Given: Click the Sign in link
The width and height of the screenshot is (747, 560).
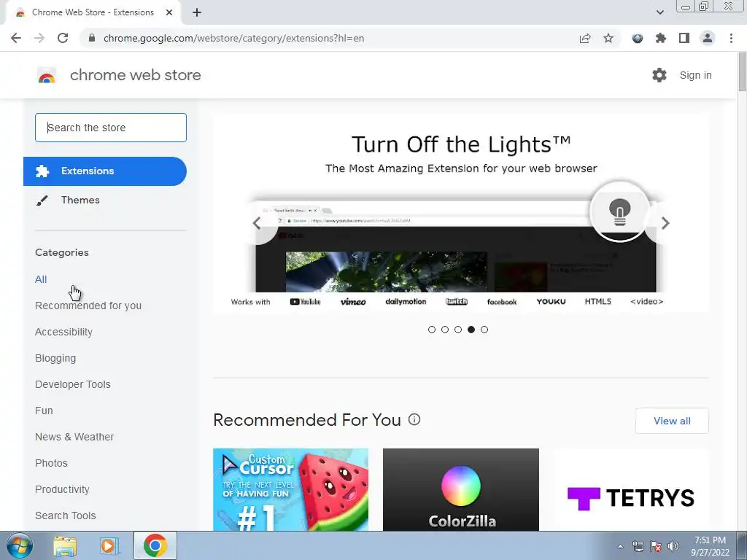Looking at the screenshot, I should click(x=695, y=75).
